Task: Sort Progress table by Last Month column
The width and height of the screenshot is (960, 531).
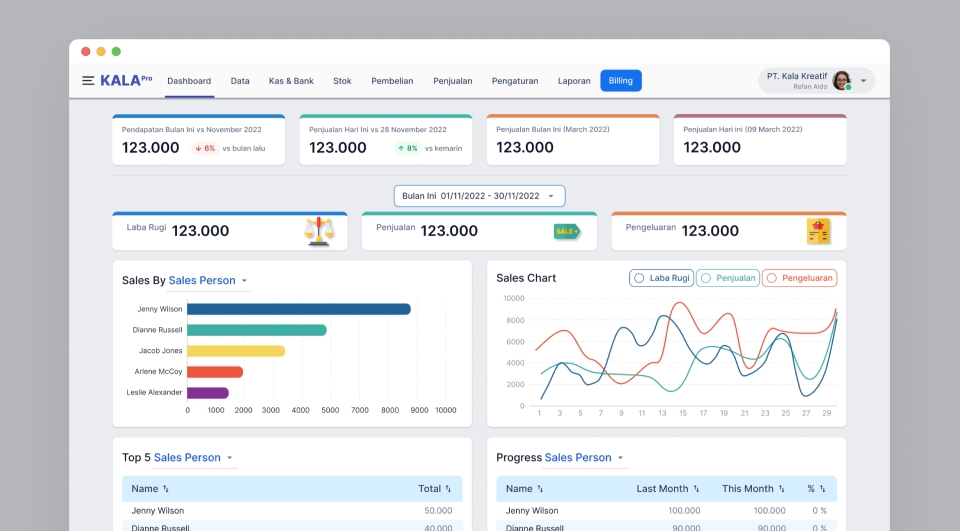Action: tap(696, 489)
